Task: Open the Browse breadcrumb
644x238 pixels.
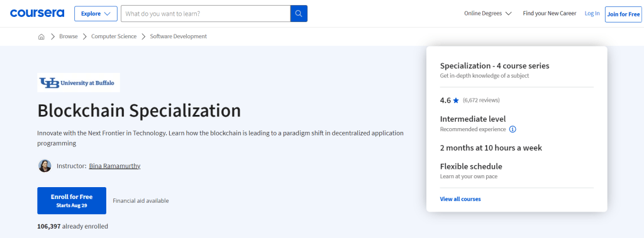Action: [68, 36]
